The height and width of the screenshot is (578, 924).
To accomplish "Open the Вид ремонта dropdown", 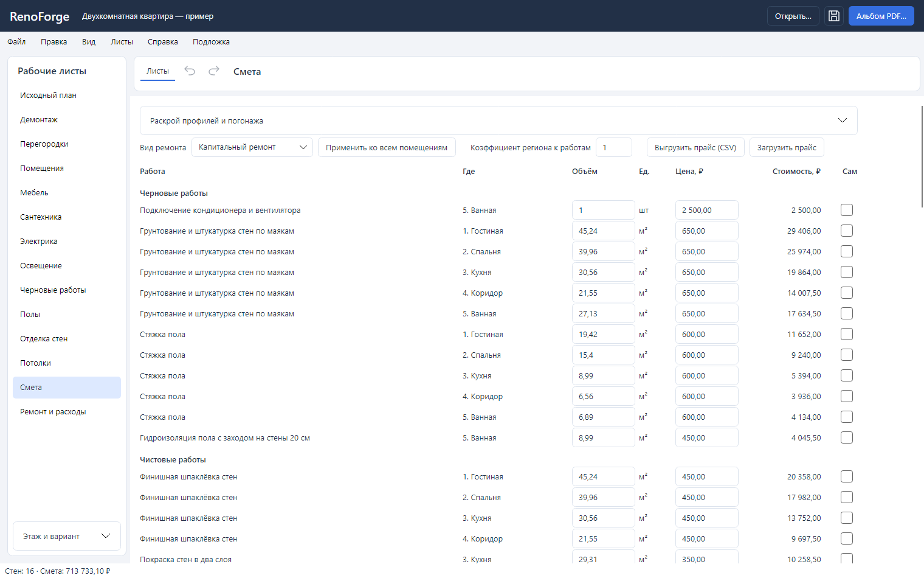I will coord(252,147).
